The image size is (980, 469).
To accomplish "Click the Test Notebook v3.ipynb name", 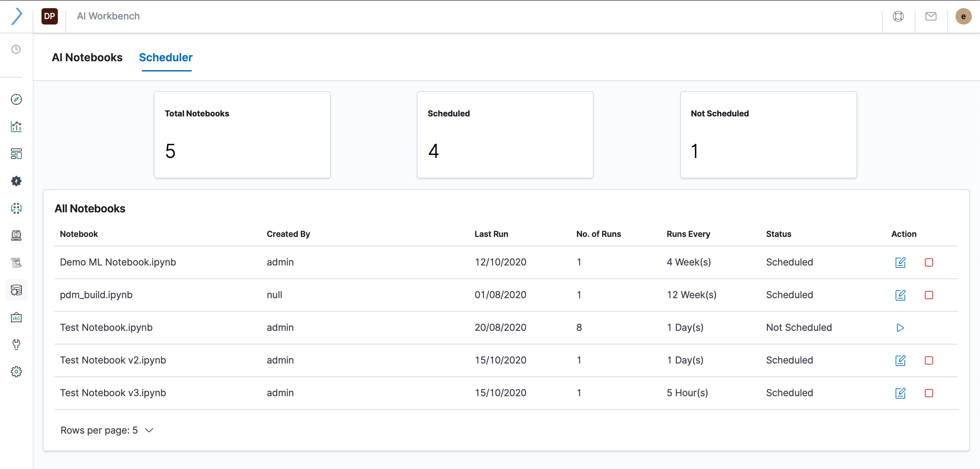I will pyautogui.click(x=113, y=393).
